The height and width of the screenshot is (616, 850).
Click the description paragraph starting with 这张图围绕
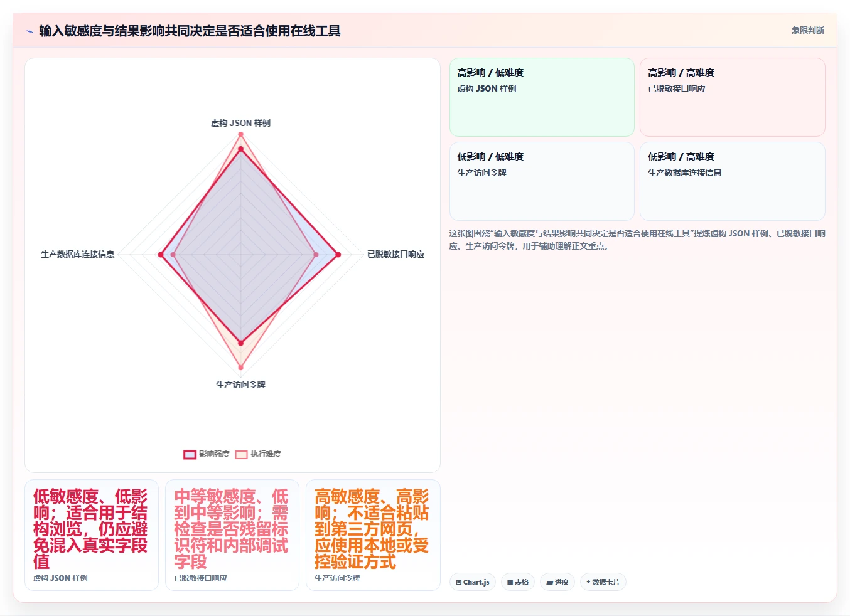(637, 240)
